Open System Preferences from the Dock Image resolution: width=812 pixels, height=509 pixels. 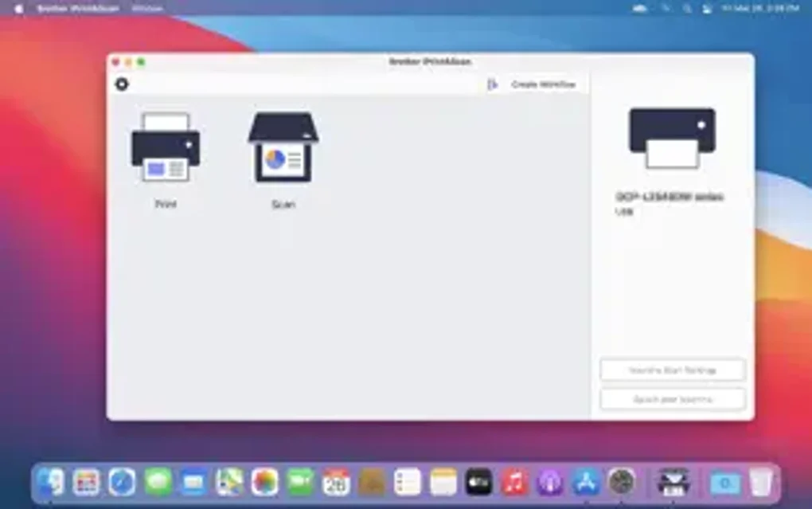click(x=622, y=482)
